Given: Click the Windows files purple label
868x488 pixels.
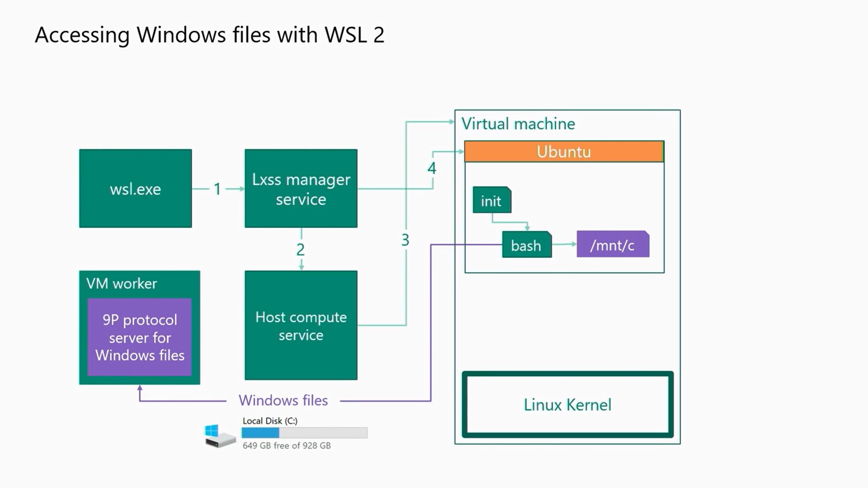Looking at the screenshot, I should coord(283,401).
